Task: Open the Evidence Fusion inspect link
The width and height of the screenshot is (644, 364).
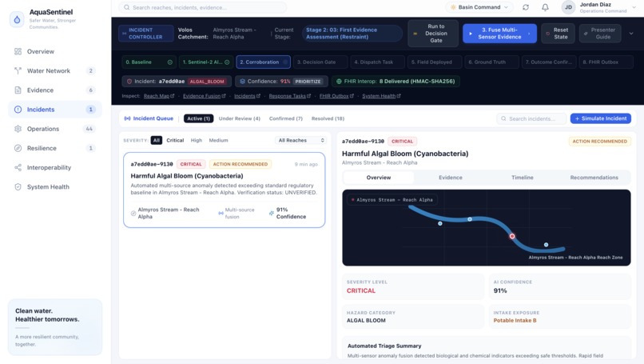Action: [x=204, y=96]
